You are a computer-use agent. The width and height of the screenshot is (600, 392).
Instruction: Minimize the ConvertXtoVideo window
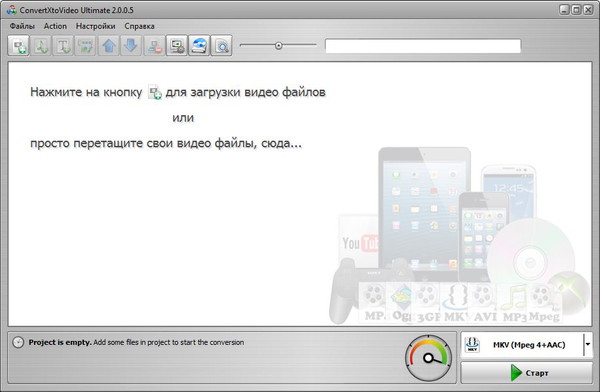(564, 10)
